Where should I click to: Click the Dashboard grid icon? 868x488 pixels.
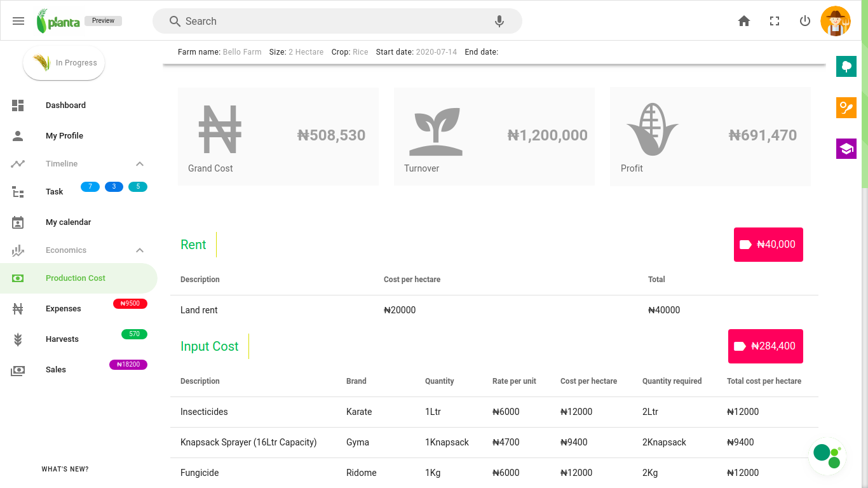click(x=18, y=105)
